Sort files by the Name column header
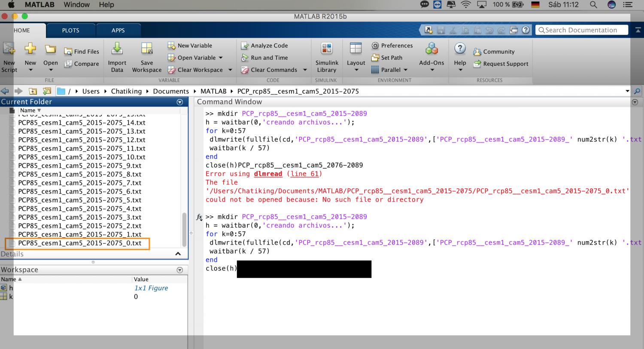This screenshot has width=644, height=349. [x=30, y=110]
